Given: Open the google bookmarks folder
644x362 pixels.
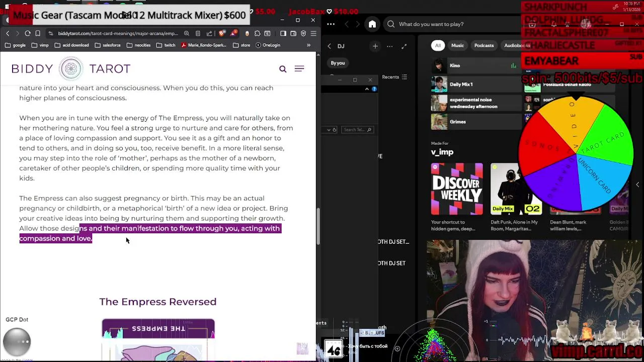Looking at the screenshot, I should point(16,45).
